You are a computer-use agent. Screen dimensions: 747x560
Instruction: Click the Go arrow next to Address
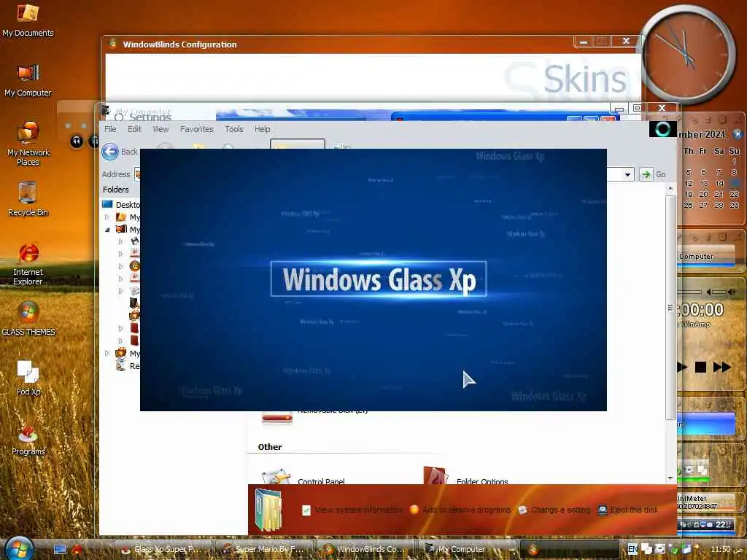tap(646, 174)
